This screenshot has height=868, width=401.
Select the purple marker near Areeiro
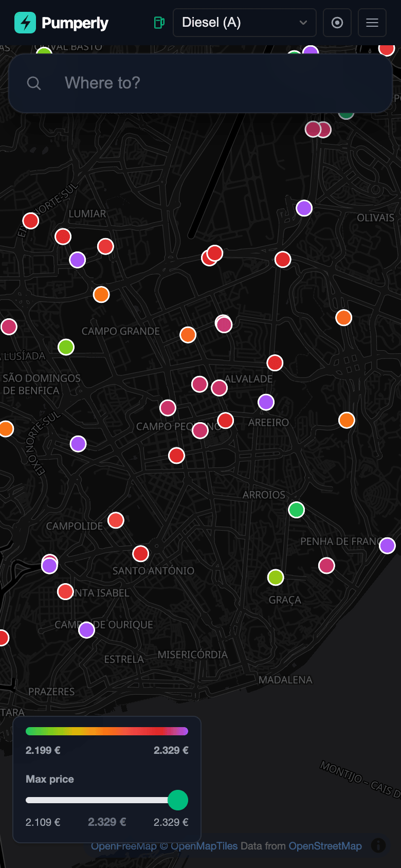click(266, 402)
